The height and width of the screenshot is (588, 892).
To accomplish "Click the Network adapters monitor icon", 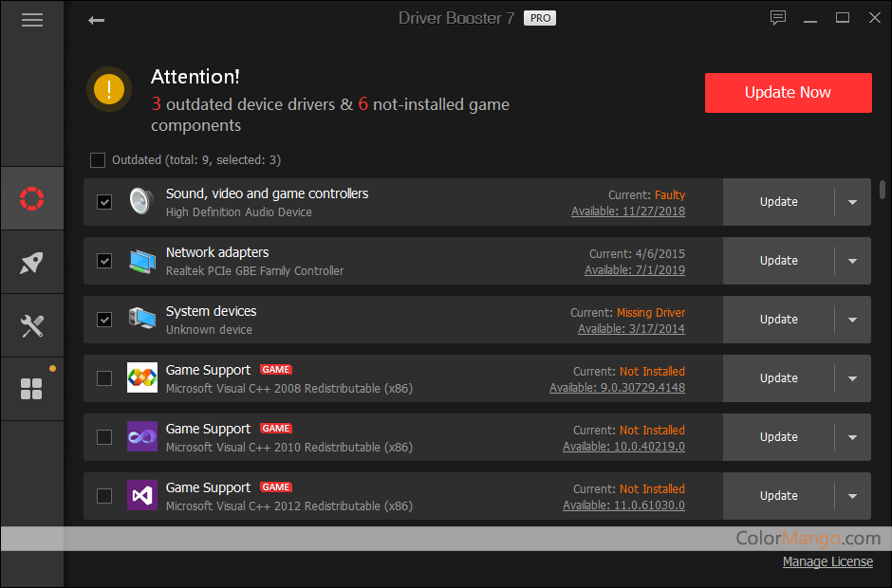I will point(141,261).
